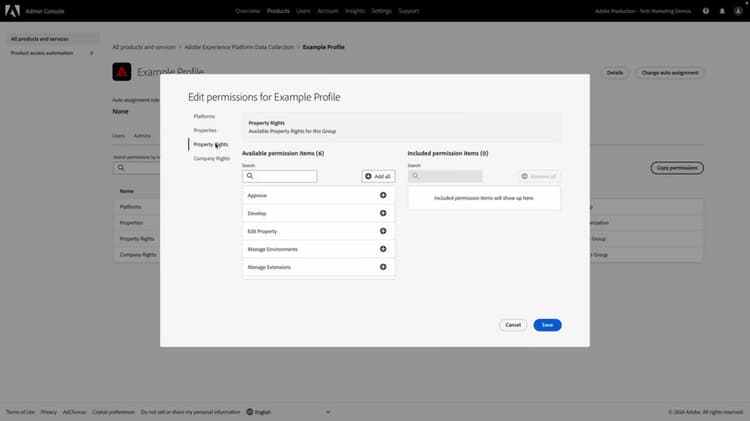Save the permission changes
This screenshot has width=750, height=421.
[x=547, y=325]
